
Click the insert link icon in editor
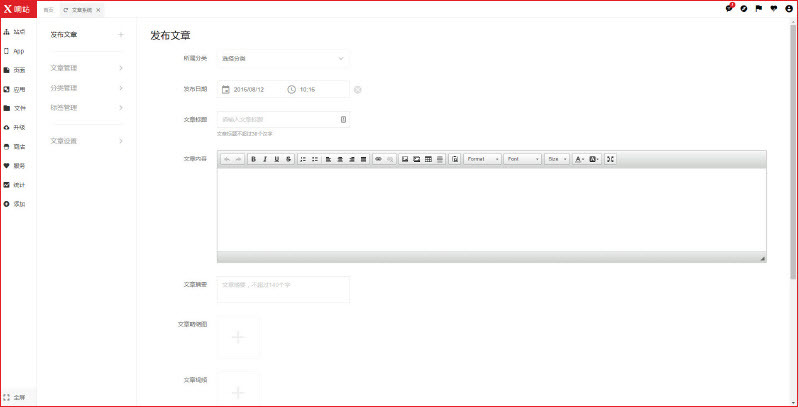pos(378,159)
